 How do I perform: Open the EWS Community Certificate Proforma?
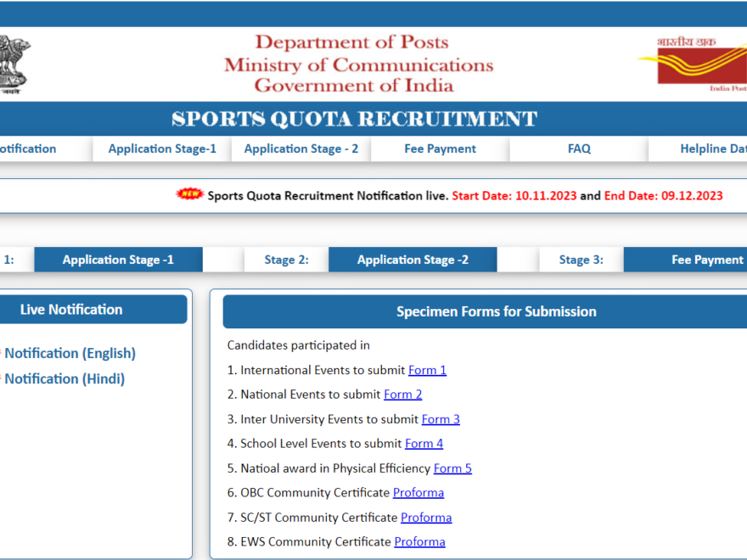pyautogui.click(x=419, y=541)
